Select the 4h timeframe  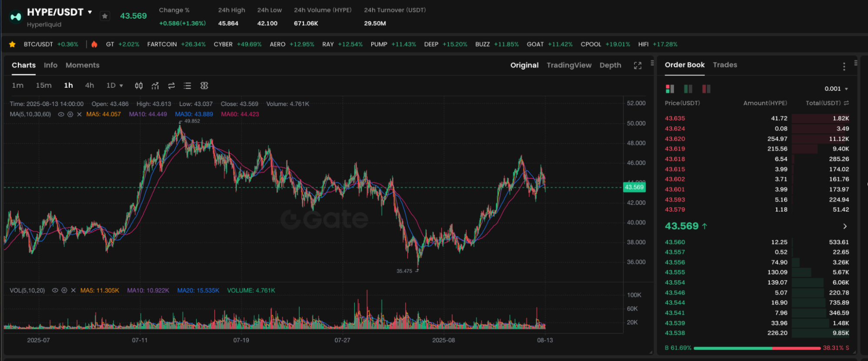[89, 86]
